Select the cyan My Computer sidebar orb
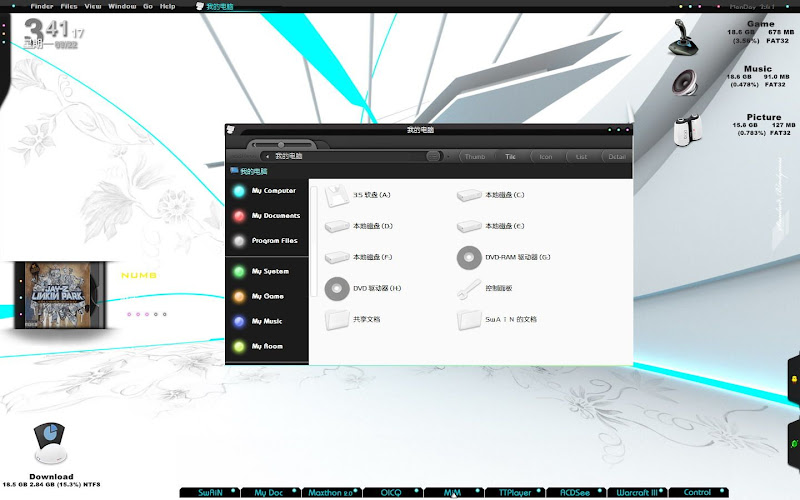Screen dimensions: 800x500 point(239,190)
